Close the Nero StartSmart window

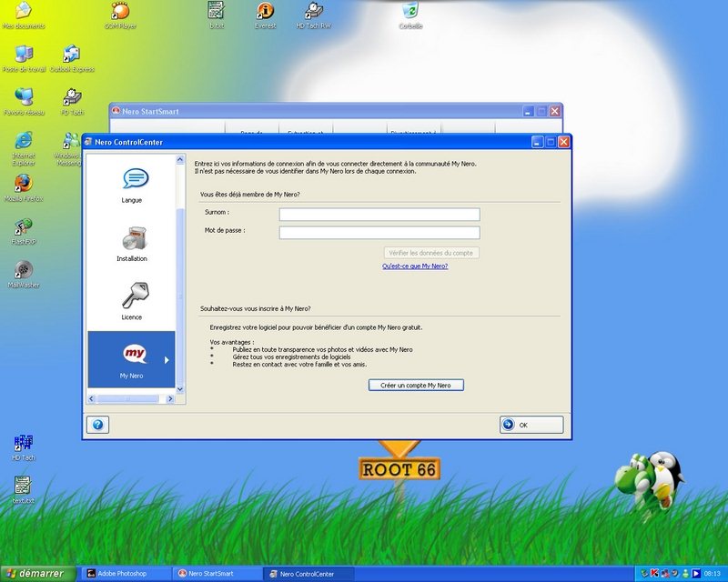click(x=554, y=111)
